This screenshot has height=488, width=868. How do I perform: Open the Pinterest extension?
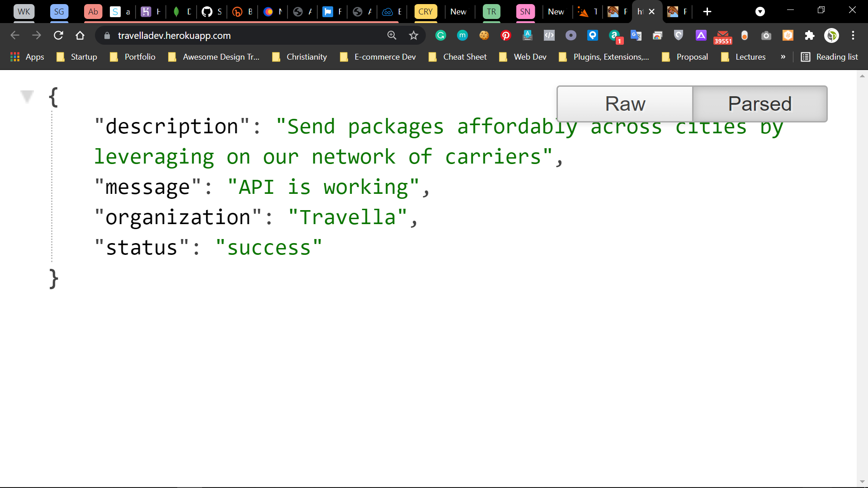point(506,35)
